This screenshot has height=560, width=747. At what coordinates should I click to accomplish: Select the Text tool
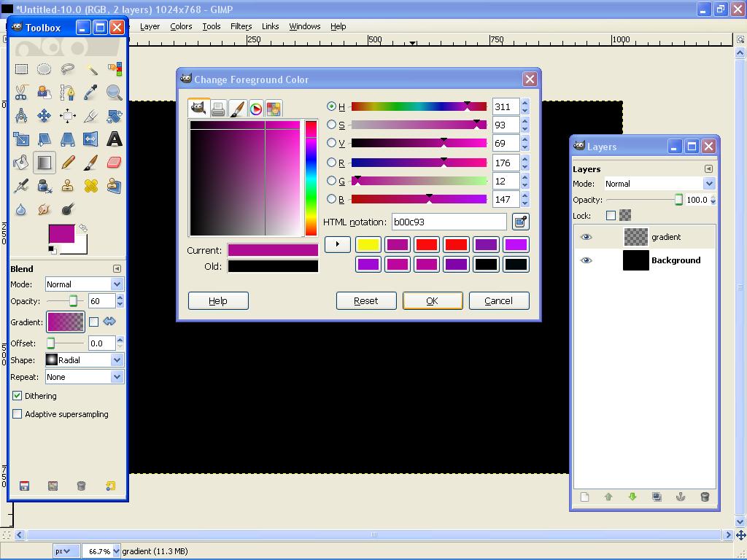(115, 139)
